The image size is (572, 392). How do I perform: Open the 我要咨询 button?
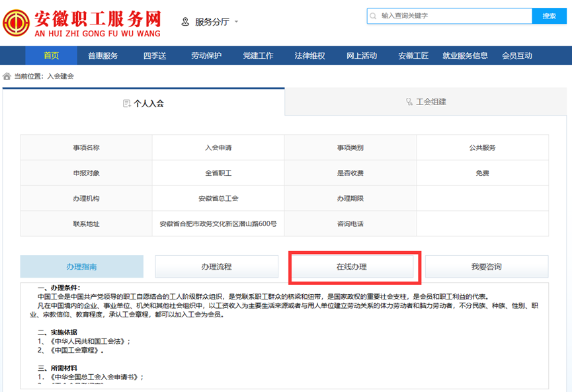pos(486,266)
